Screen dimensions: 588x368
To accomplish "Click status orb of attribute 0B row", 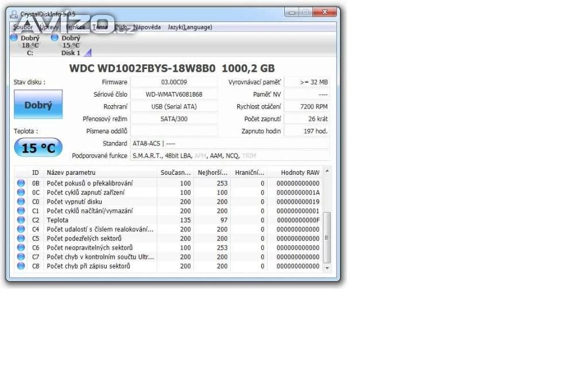I will coord(21,183).
